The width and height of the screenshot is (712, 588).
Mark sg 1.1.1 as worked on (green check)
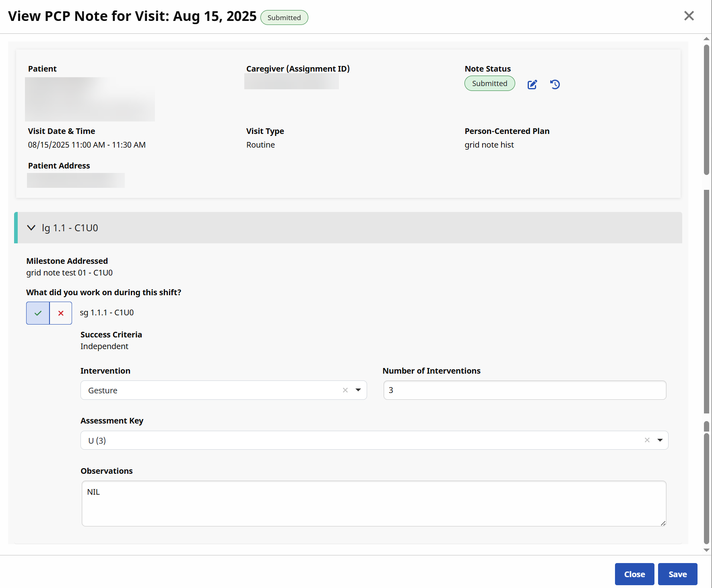coord(38,313)
